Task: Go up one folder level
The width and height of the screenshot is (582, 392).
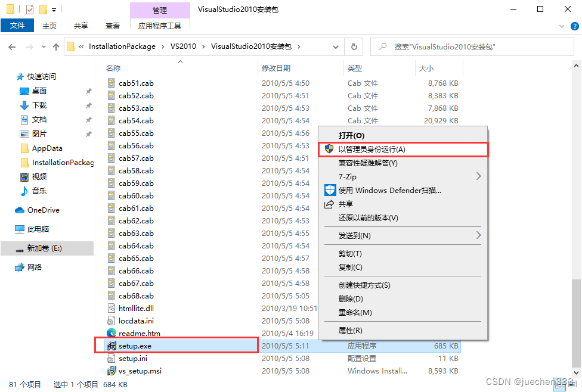Action: tap(56, 46)
